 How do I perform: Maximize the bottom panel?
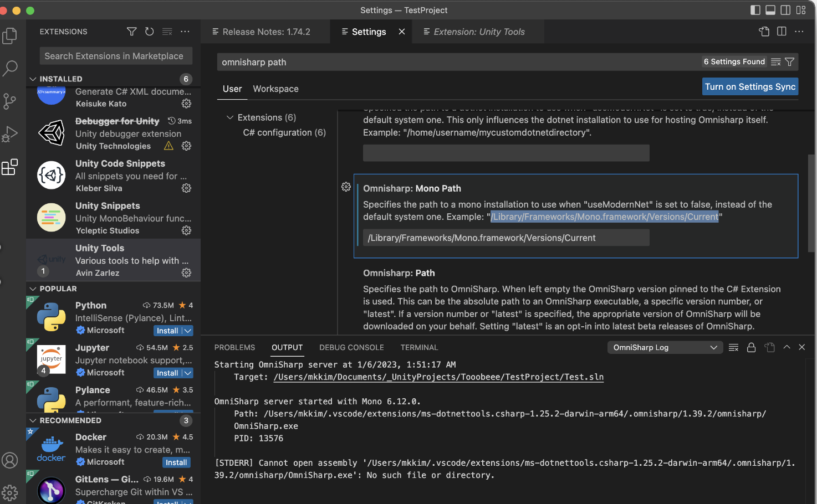coord(787,347)
